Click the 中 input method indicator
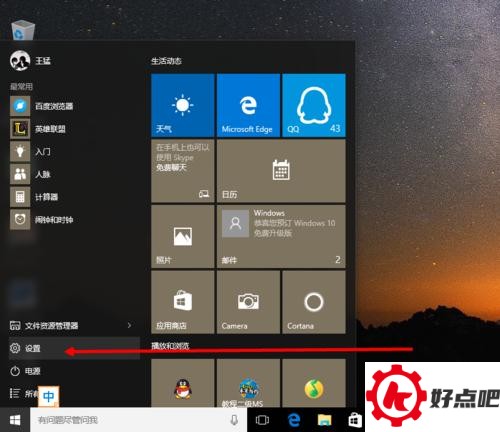 [49, 396]
